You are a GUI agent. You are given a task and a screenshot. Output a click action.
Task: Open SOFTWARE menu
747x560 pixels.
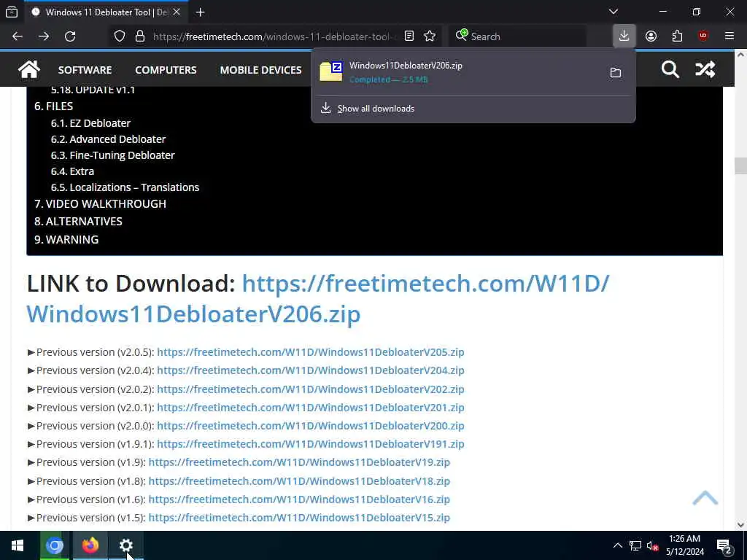[x=85, y=70]
